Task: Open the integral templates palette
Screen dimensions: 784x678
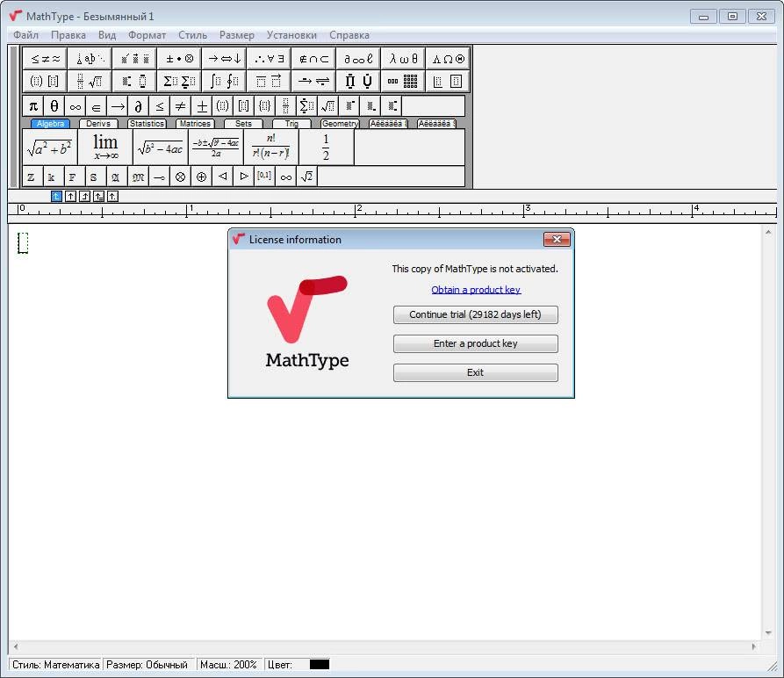Action: (224, 81)
